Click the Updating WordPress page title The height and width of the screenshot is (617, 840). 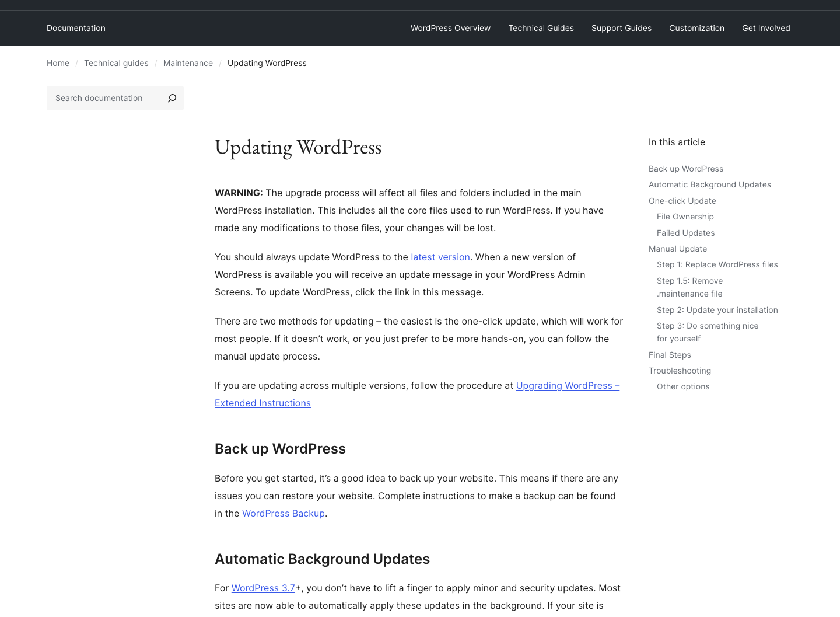(x=298, y=147)
